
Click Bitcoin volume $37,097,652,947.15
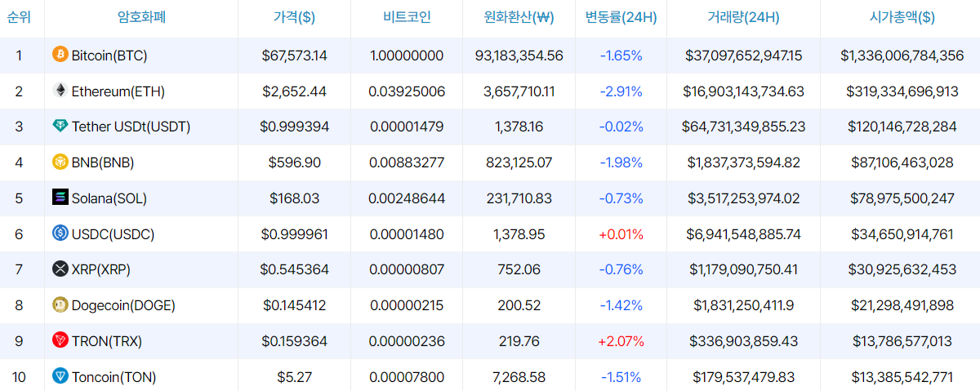coord(744,56)
